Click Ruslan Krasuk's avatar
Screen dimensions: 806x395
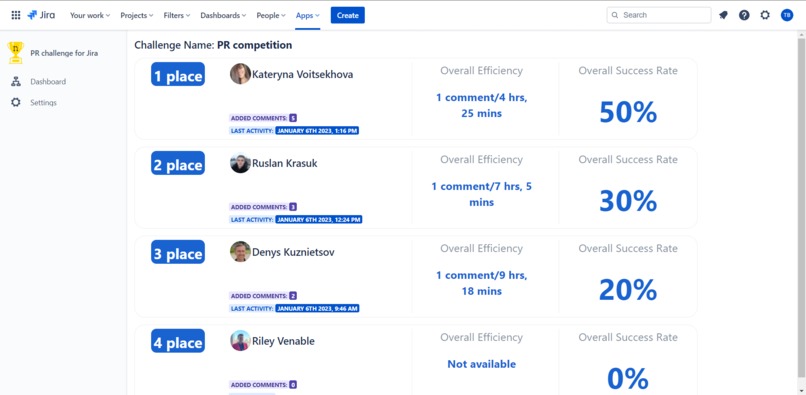coord(240,163)
